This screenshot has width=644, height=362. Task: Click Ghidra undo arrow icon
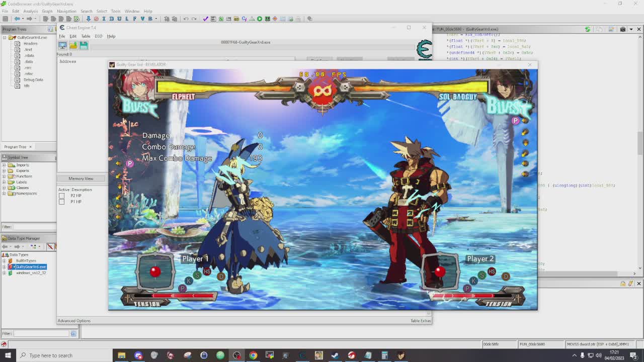(x=186, y=19)
